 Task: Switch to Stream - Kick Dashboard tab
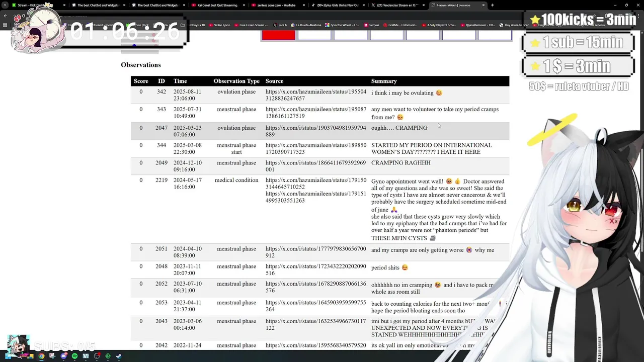point(38,5)
